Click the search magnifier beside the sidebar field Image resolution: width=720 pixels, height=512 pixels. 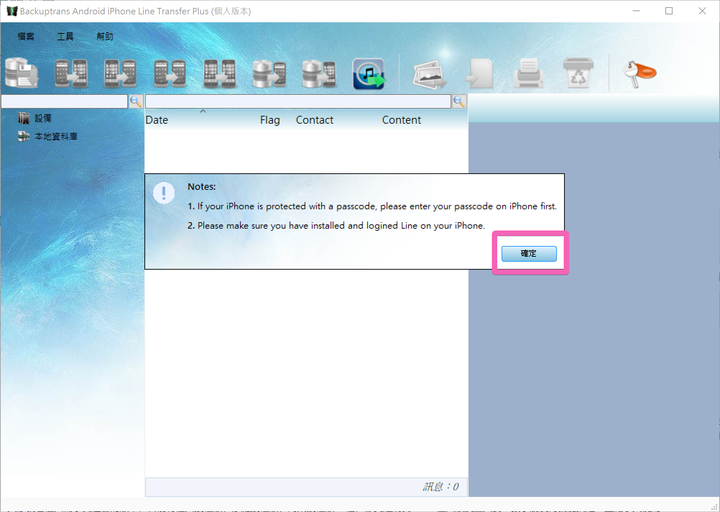tap(136, 101)
